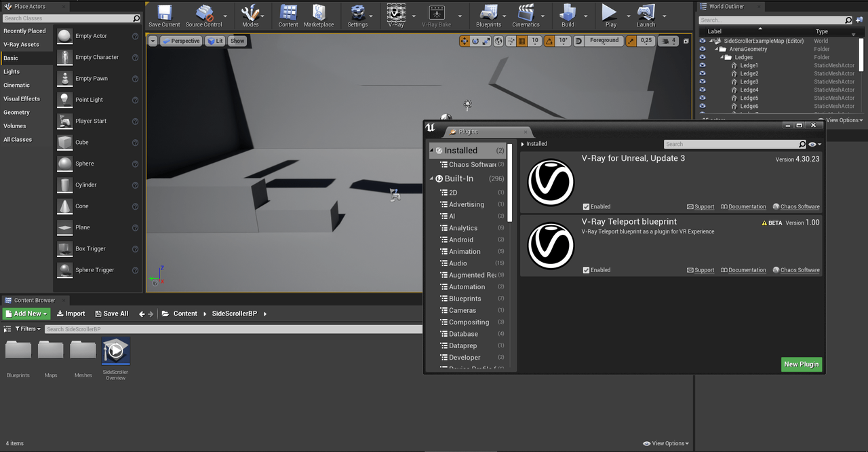868x452 pixels.
Task: Click the Build toolbar icon
Action: point(568,14)
